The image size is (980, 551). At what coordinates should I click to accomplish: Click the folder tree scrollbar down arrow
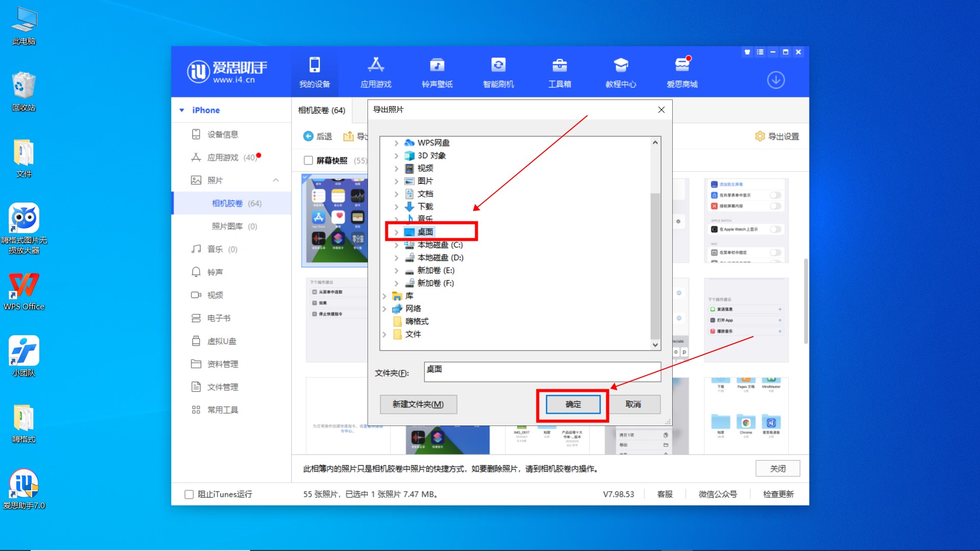coord(655,345)
